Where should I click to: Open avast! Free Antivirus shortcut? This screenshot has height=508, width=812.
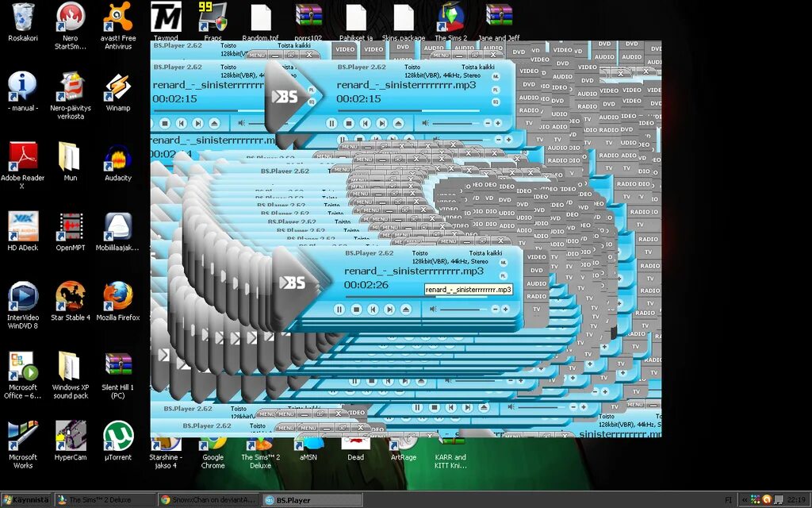click(x=118, y=26)
